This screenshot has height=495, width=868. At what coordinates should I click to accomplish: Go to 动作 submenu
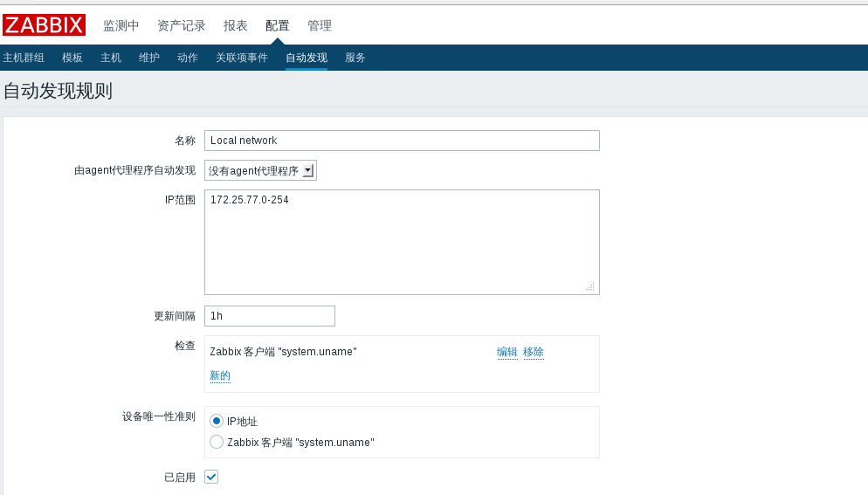tap(187, 58)
